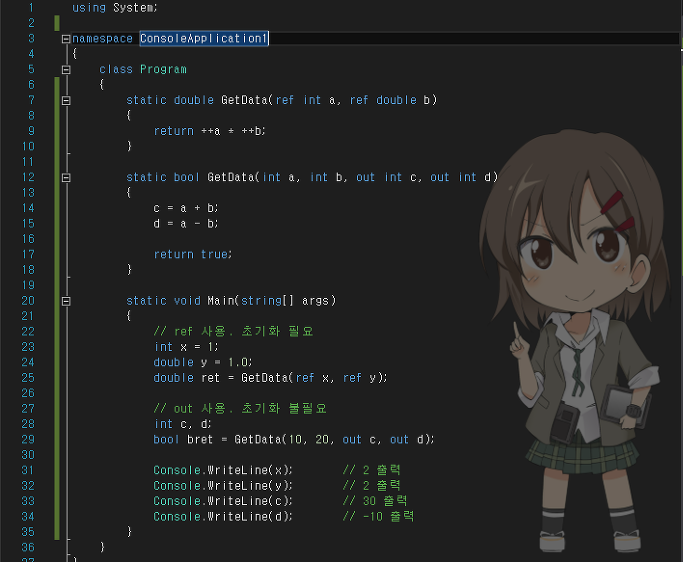Click the Console.WriteLine(y) line
The width and height of the screenshot is (683, 562).
[x=223, y=485]
